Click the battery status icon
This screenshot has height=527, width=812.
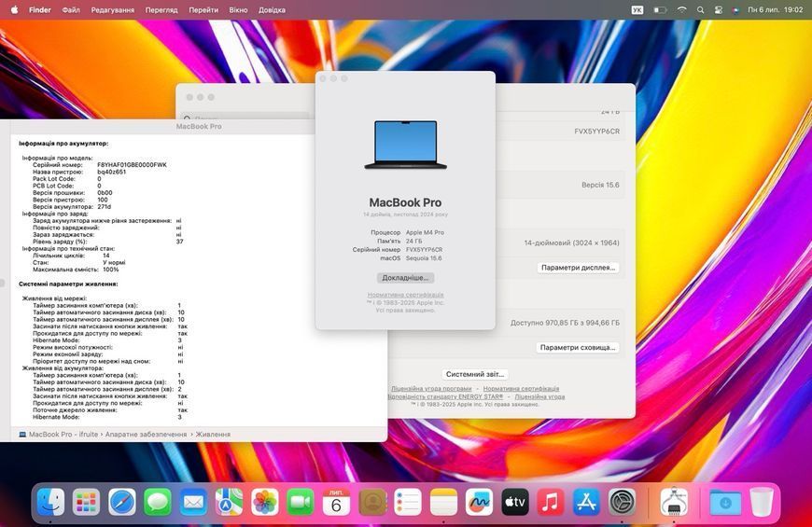click(660, 9)
